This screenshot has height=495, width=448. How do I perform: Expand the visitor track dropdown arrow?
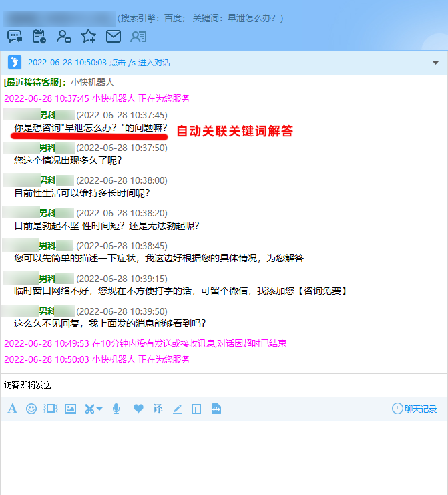click(436, 63)
